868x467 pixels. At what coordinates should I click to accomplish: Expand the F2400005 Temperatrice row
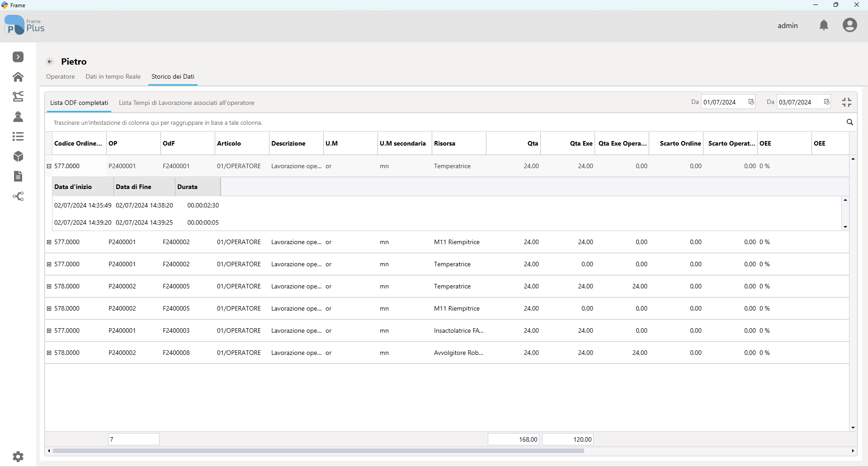(x=49, y=286)
